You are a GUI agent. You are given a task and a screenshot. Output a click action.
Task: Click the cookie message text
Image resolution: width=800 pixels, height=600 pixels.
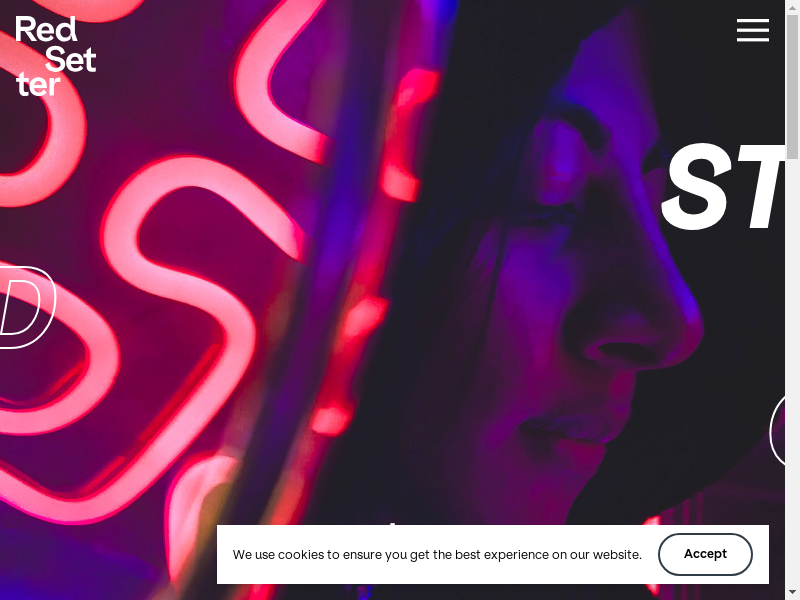pos(437,555)
